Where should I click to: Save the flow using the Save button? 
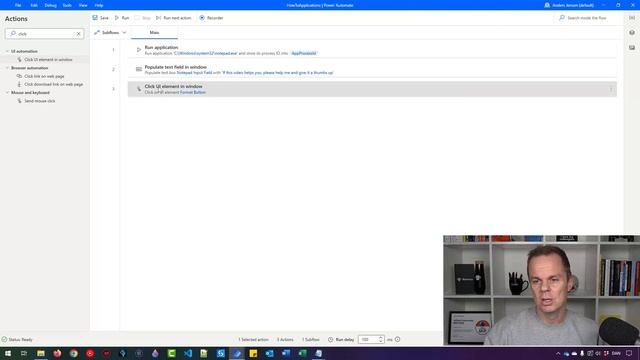pos(100,18)
